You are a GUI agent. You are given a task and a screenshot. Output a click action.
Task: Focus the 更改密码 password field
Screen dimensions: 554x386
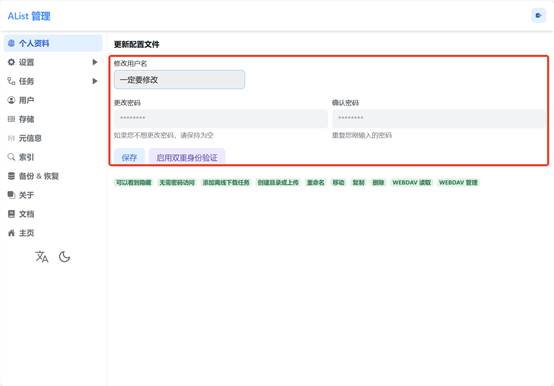point(220,118)
